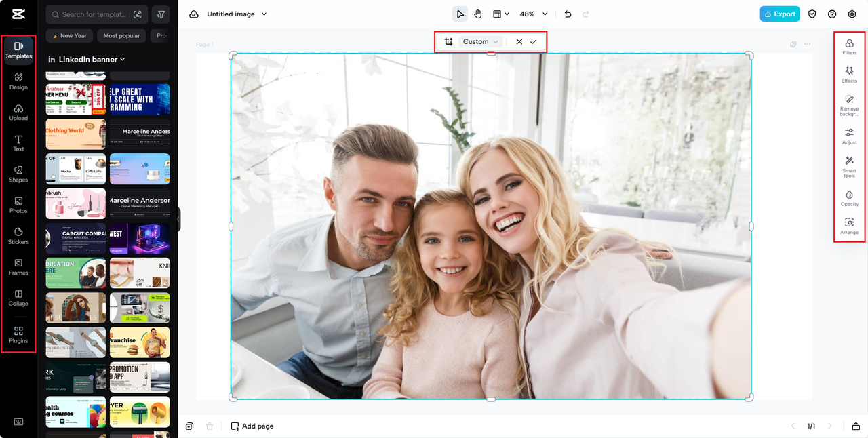Select the Franchise burger template thumbnail

click(140, 342)
